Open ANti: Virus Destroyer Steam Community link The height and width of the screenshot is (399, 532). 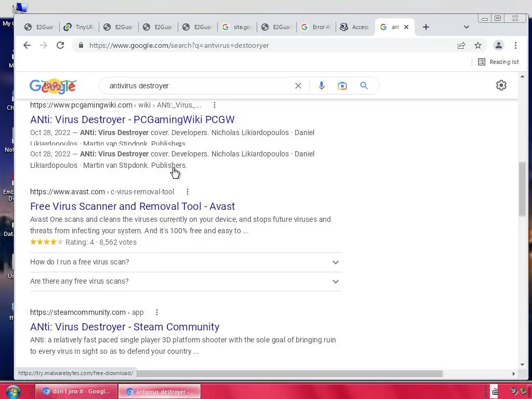point(125,327)
